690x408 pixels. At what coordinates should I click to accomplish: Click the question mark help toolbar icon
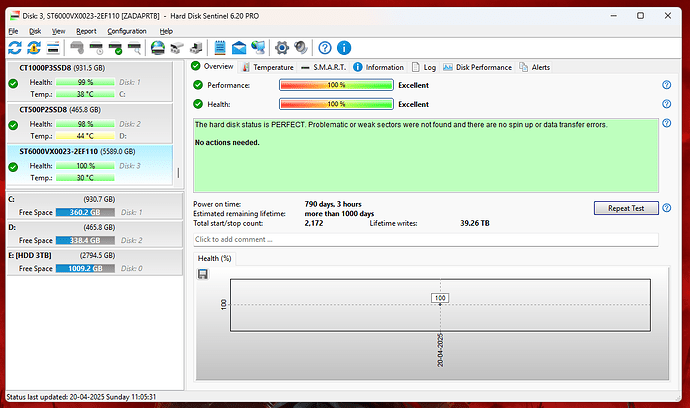coord(325,48)
